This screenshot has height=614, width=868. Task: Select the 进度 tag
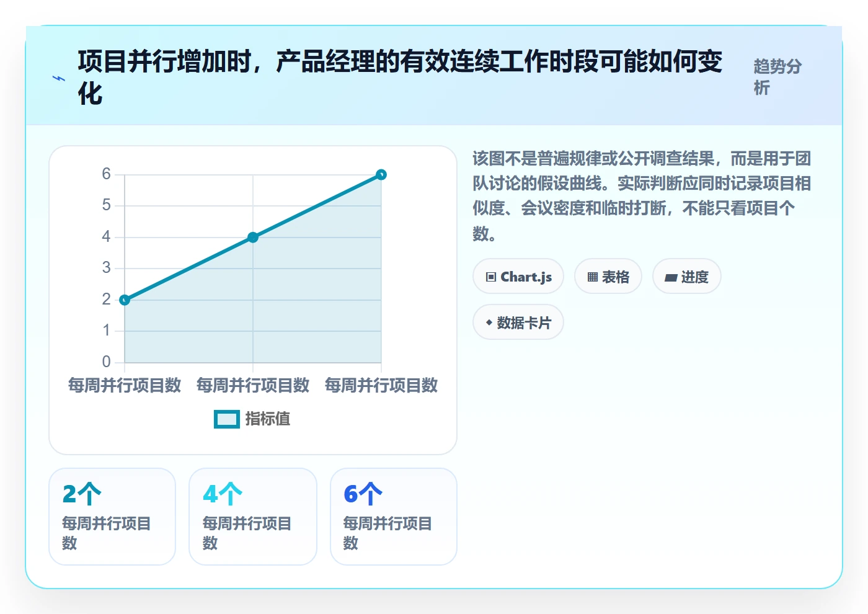[x=687, y=277]
